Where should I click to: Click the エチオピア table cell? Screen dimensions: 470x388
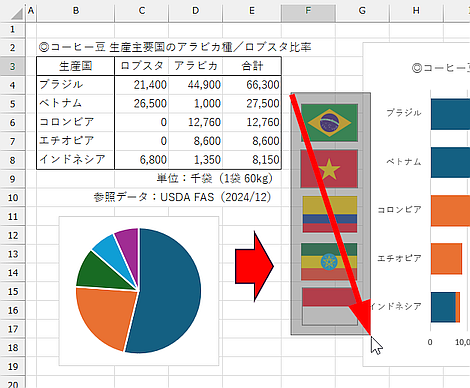coord(75,141)
